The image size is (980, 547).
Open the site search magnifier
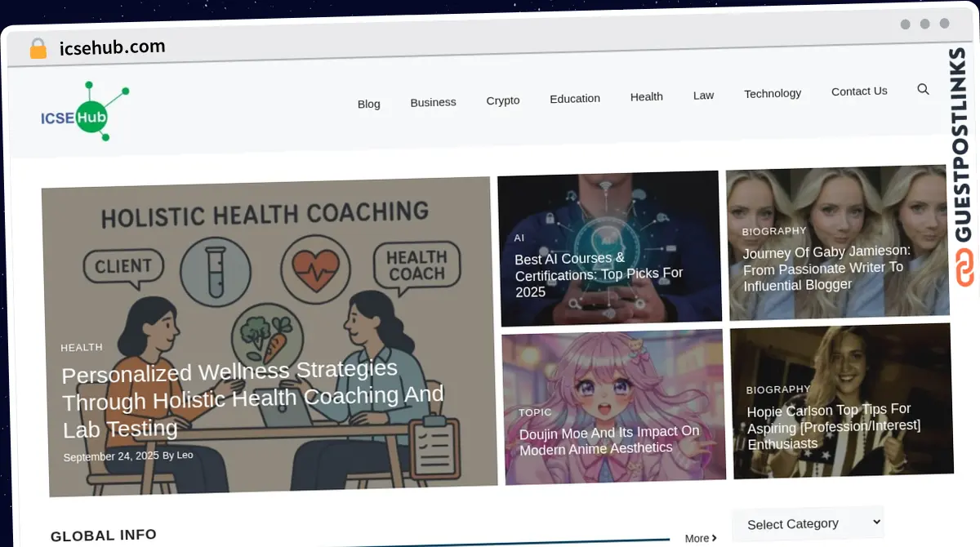click(x=923, y=90)
